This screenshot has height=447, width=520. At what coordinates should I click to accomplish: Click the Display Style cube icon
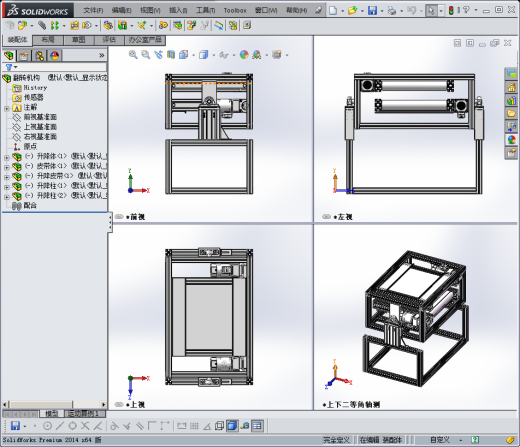pos(203,55)
